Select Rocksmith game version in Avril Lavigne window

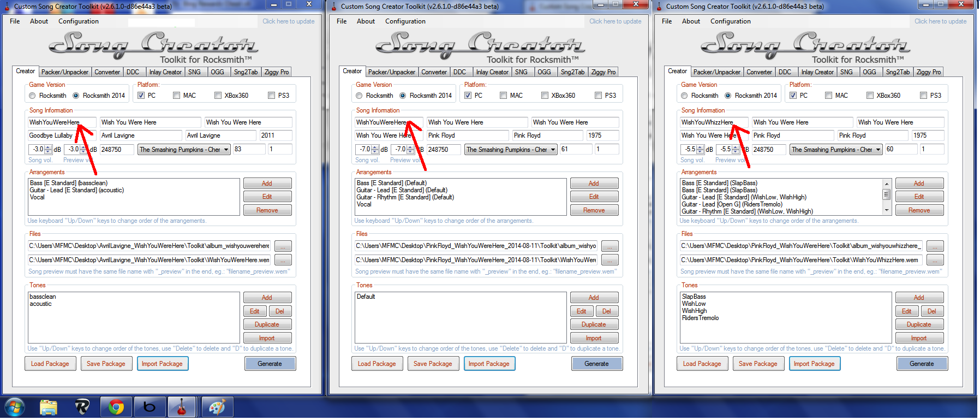tap(33, 96)
